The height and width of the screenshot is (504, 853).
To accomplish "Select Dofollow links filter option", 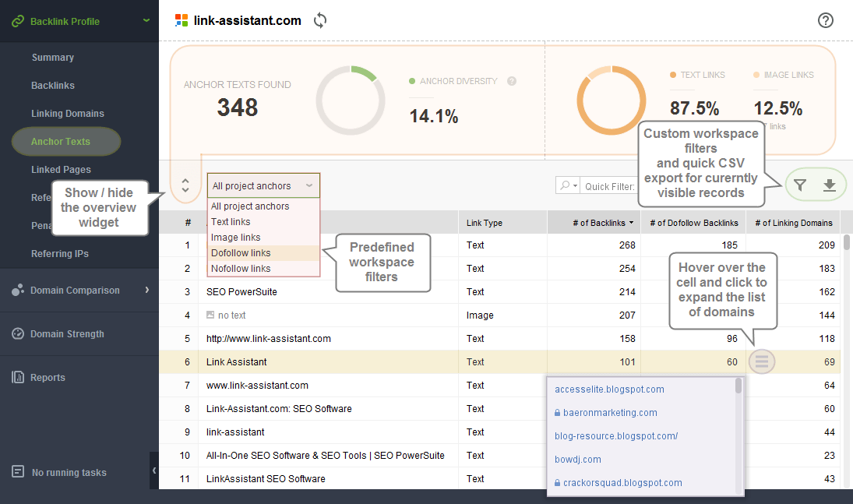I will coord(263,253).
